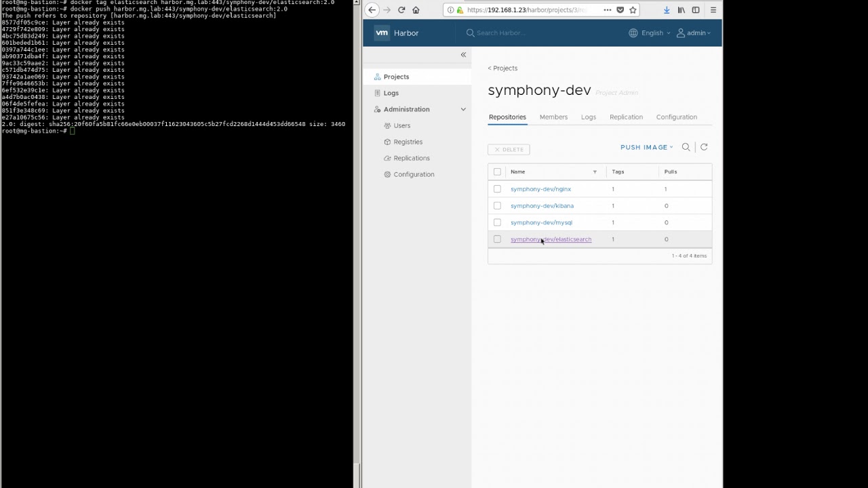Collapse the Administration section chevron
868x488 pixels.
tap(463, 109)
